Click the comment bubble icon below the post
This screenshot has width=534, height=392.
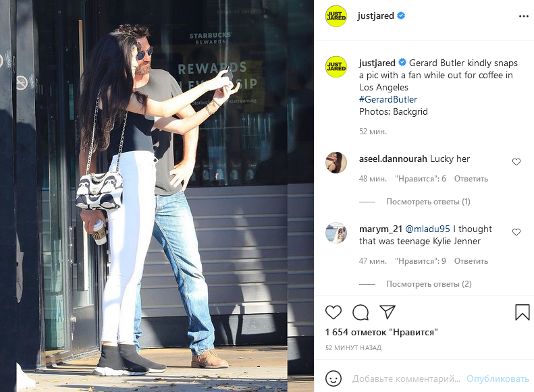[x=361, y=312]
